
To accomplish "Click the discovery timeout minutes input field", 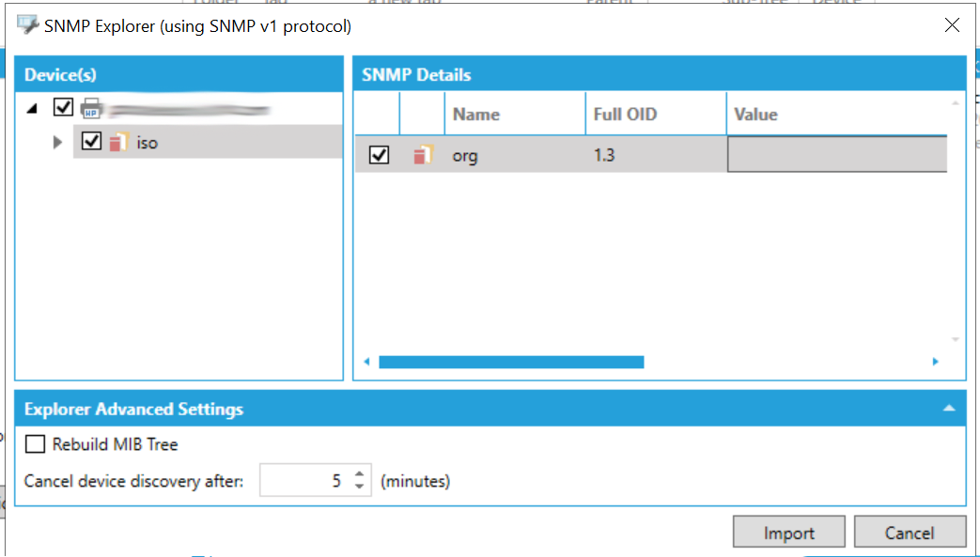I will 303,481.
